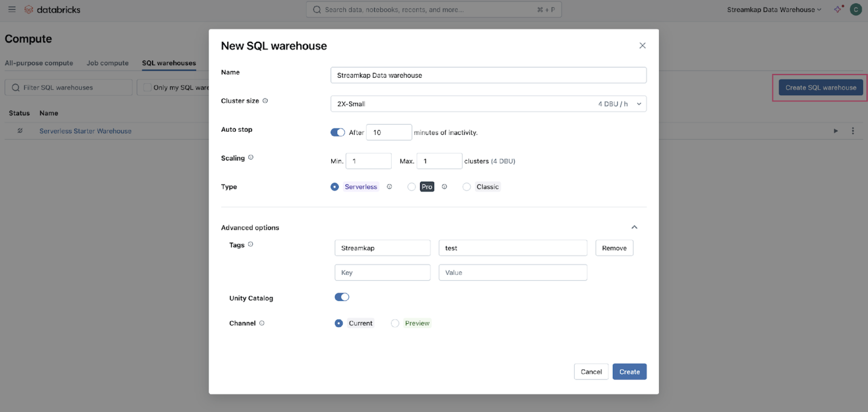Expand the Streamkap Data Warehouse workspace switcher

point(774,9)
